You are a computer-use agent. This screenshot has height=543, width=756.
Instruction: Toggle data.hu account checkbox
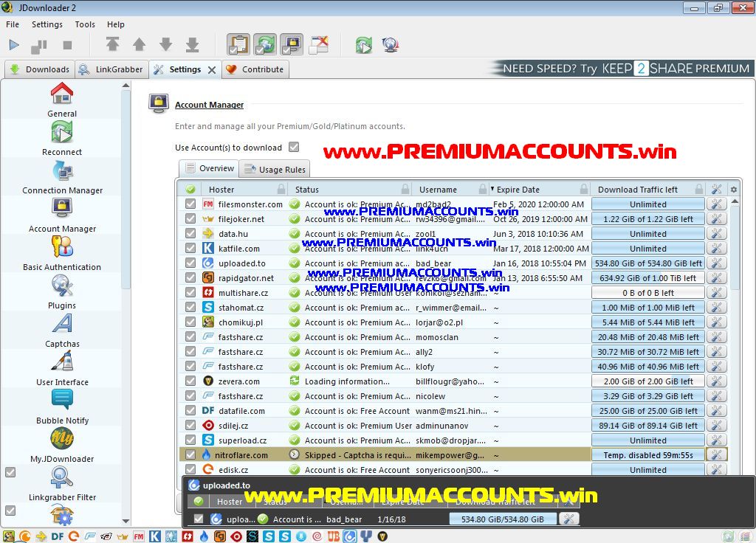pyautogui.click(x=190, y=233)
